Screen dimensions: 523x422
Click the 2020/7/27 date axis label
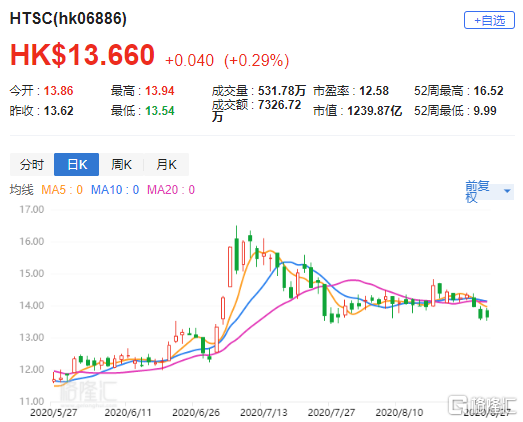pyautogui.click(x=332, y=413)
